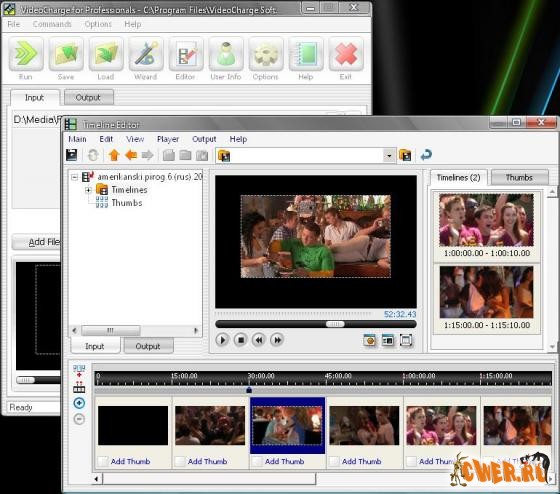The image size is (560, 494).
Task: Open the Wizard tool in VideoCharge
Action: coord(146,55)
